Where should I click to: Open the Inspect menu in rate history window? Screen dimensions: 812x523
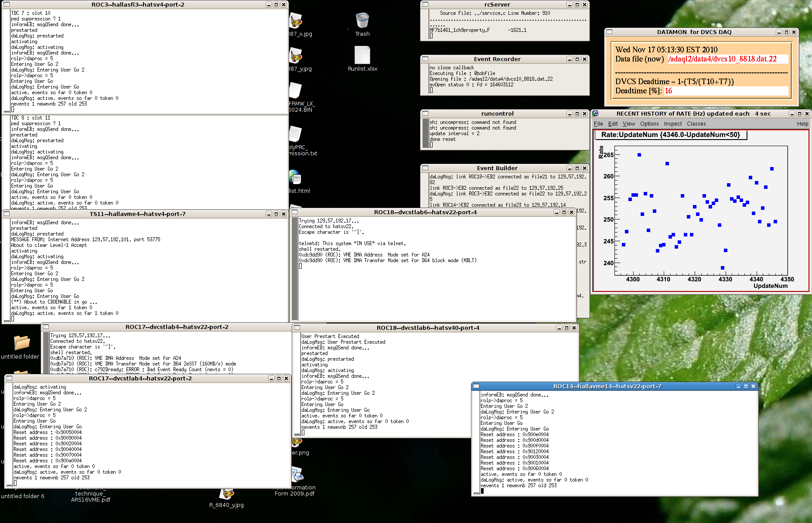pos(672,124)
